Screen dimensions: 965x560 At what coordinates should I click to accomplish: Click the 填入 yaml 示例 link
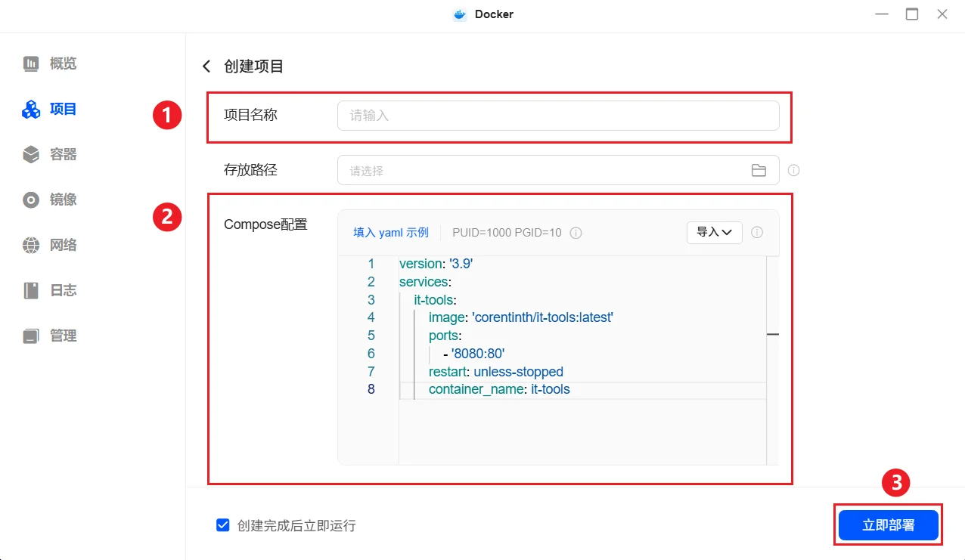pos(391,233)
